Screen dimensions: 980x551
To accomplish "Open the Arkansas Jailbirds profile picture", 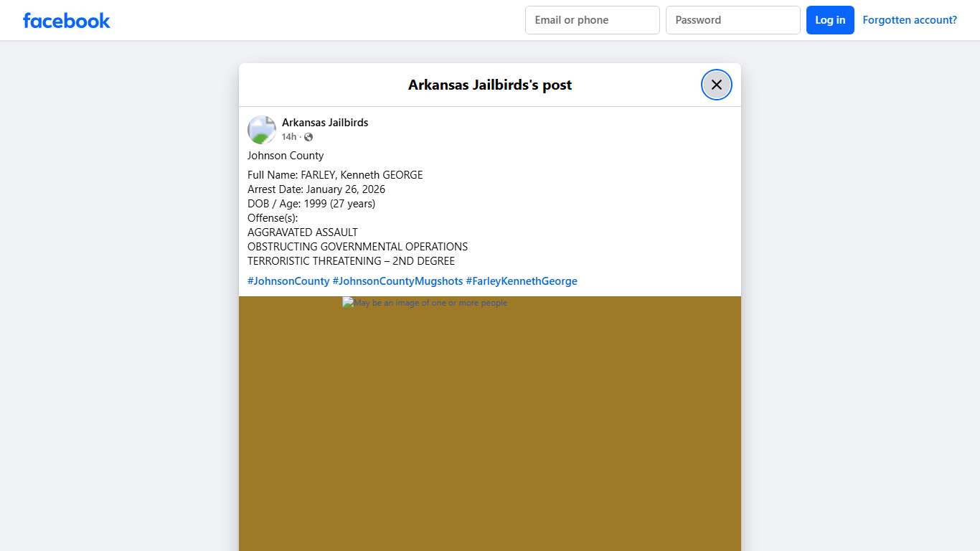I will click(262, 130).
